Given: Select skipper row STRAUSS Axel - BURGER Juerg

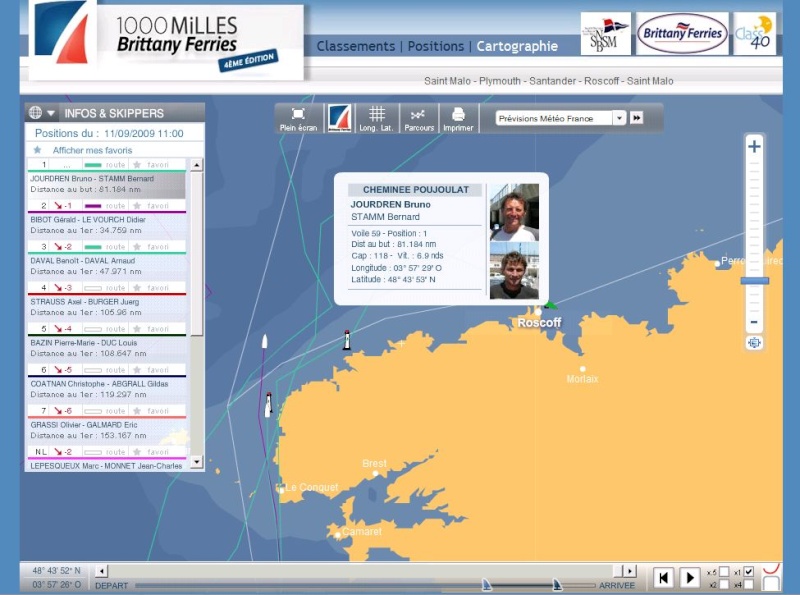Looking at the screenshot, I should (107, 307).
